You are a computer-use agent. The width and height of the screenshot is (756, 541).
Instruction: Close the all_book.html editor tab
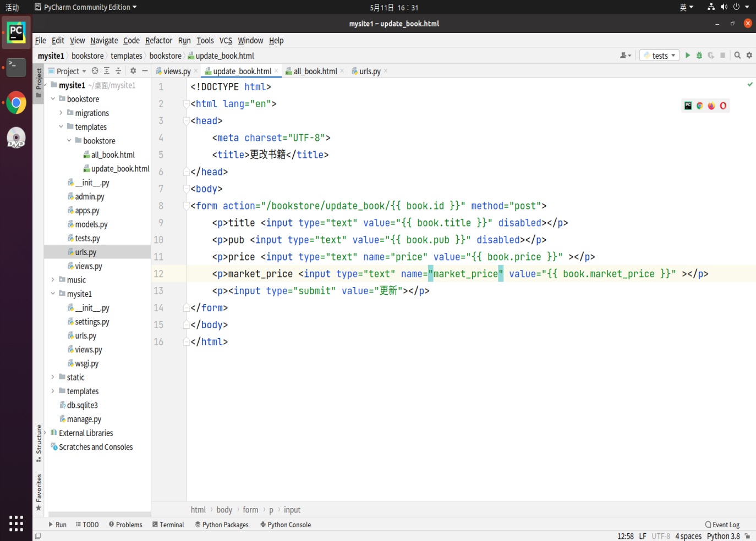[x=342, y=71]
